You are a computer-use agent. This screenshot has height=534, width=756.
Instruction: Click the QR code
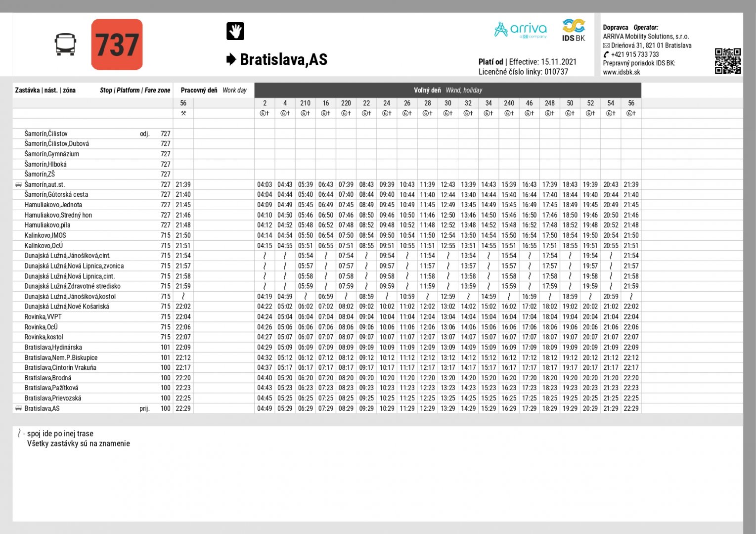727,61
